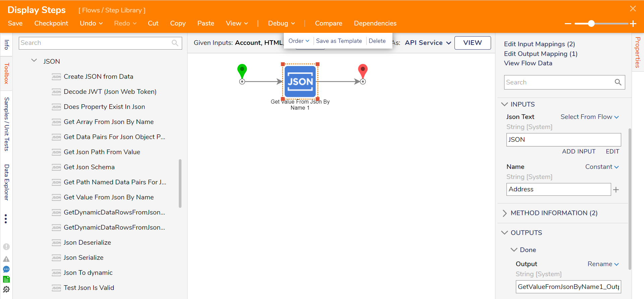644x299 pixels.
Task: Select Get Value From Json By Name in toolbox
Action: pos(109,197)
